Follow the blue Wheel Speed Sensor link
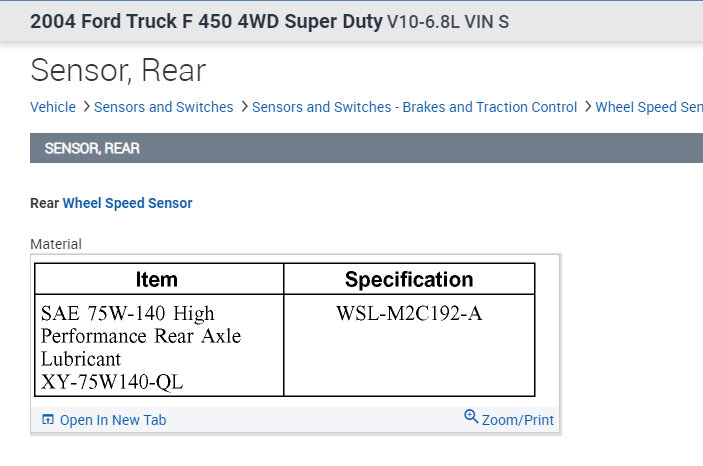Screen dimensions: 703x466 click(x=127, y=203)
